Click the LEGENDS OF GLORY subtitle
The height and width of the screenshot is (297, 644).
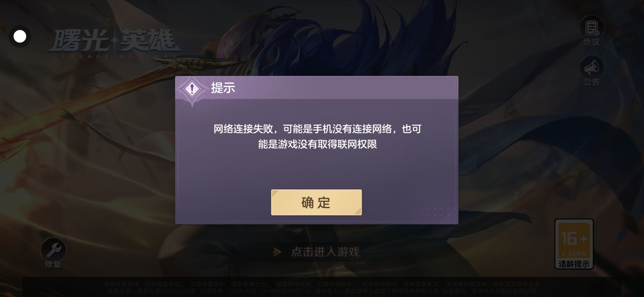[115, 56]
